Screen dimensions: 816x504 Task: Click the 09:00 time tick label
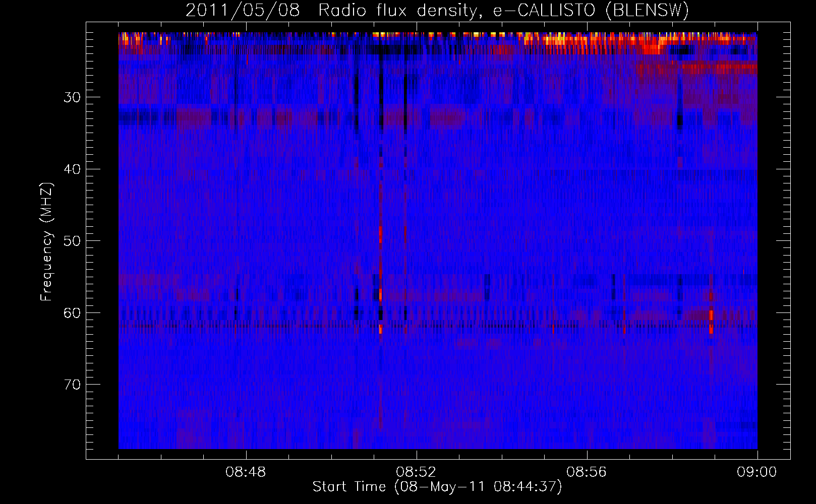click(x=757, y=472)
